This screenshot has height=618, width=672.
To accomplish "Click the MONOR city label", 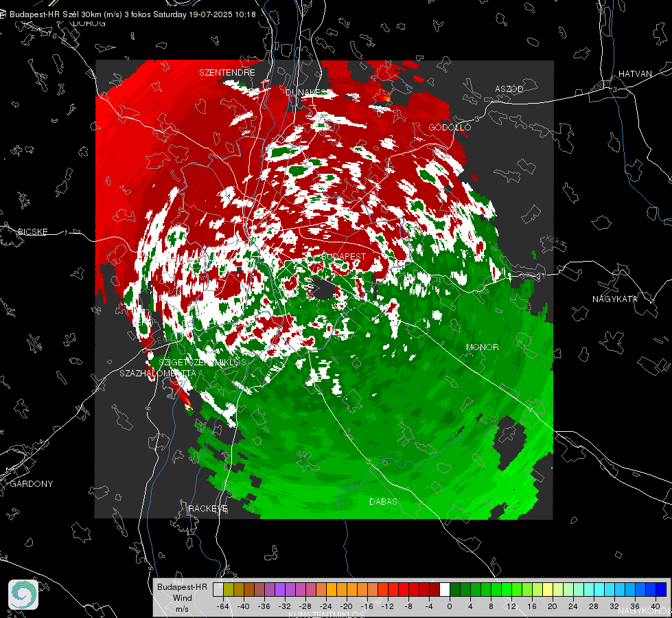I will pyautogui.click(x=482, y=347).
